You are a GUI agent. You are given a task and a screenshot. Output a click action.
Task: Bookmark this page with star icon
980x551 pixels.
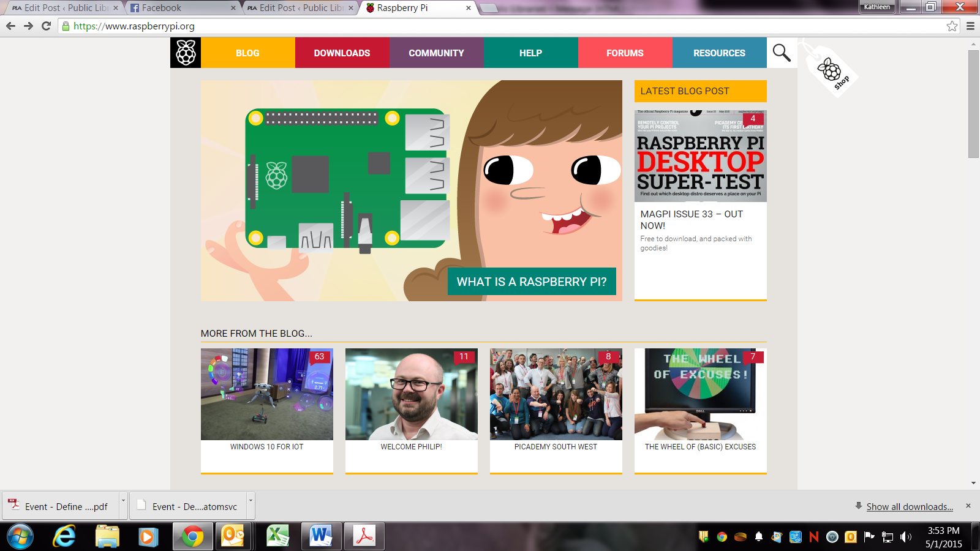(952, 26)
